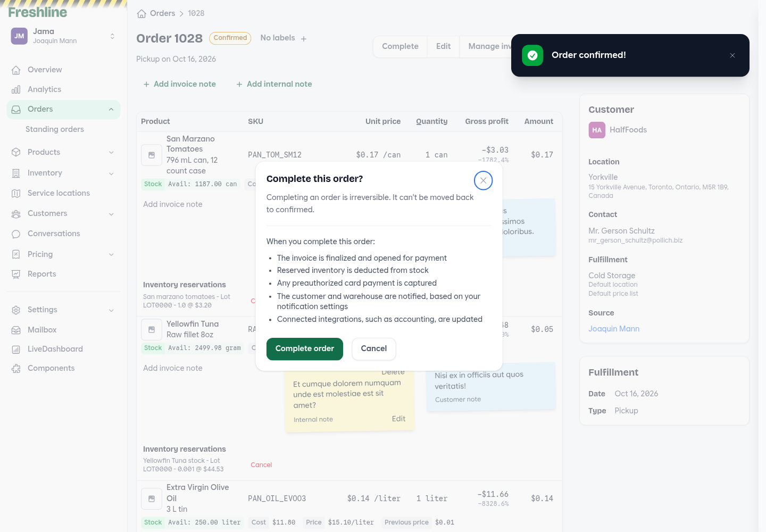Click the Edit button in the toolbar

point(443,47)
